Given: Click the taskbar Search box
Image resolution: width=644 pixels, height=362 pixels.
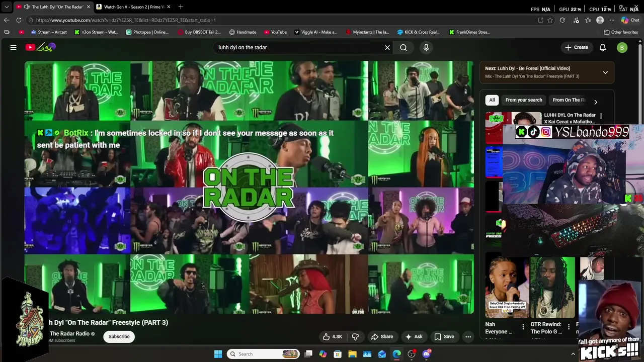Looking at the screenshot, I should point(263,354).
